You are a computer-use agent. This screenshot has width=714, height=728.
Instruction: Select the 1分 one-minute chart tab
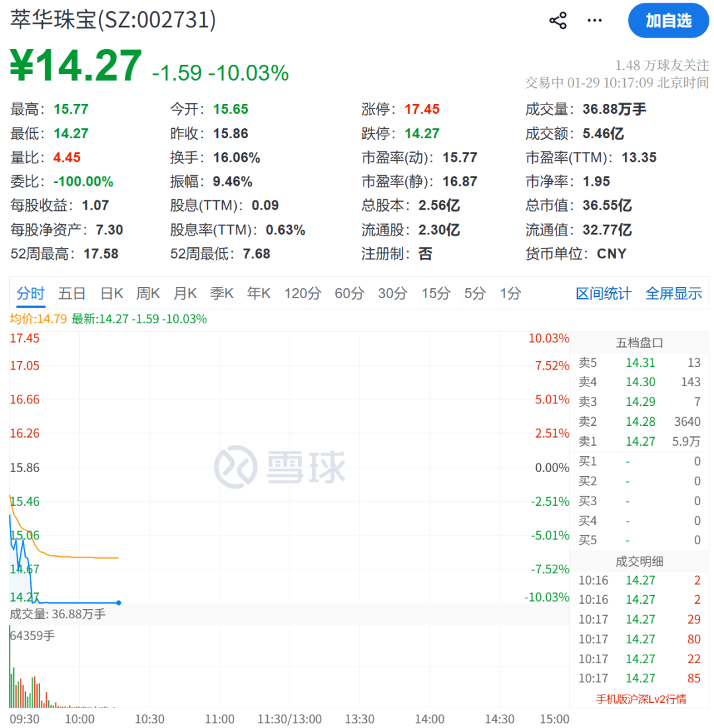[510, 294]
